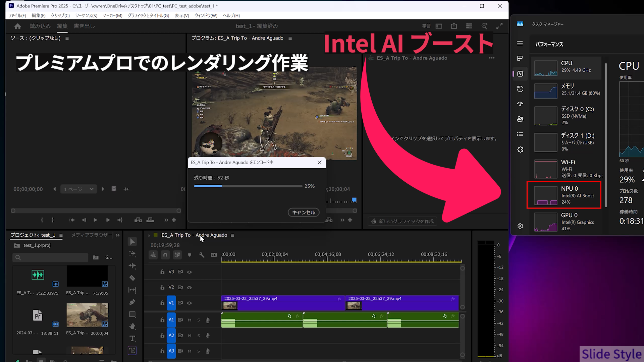Expand the project panel overflow chevrons
This screenshot has width=644, height=362.
(117, 235)
